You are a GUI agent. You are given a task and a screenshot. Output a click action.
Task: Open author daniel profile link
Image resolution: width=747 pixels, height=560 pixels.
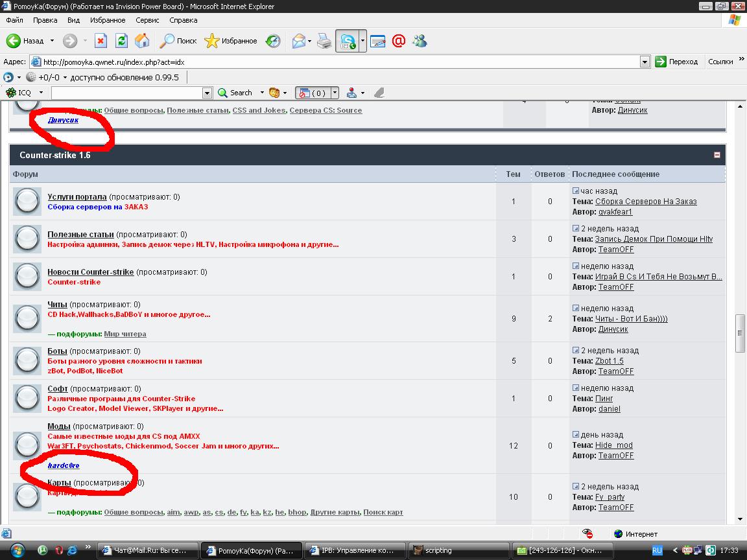(x=610, y=408)
